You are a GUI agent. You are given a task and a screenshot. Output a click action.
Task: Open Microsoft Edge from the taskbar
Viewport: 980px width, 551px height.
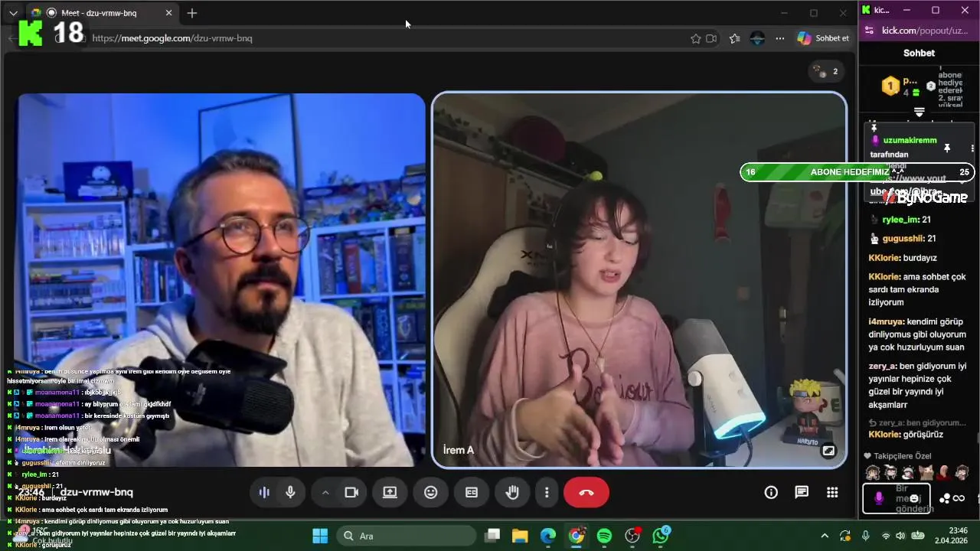click(x=548, y=536)
